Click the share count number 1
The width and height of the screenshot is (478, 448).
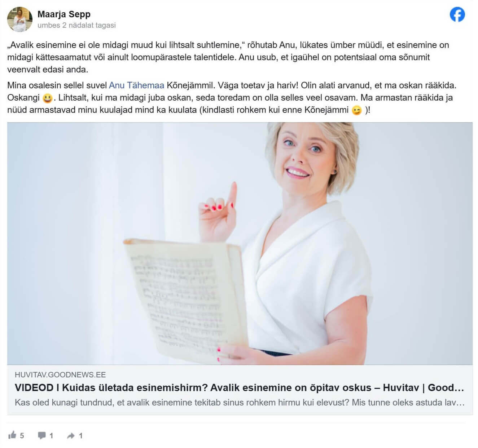(80, 436)
